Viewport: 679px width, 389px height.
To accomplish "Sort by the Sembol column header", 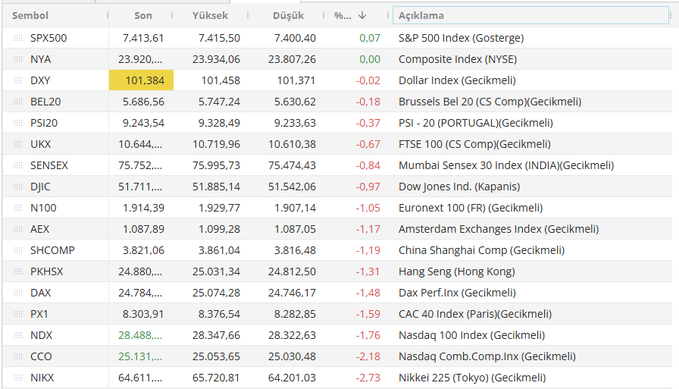I will tap(30, 16).
